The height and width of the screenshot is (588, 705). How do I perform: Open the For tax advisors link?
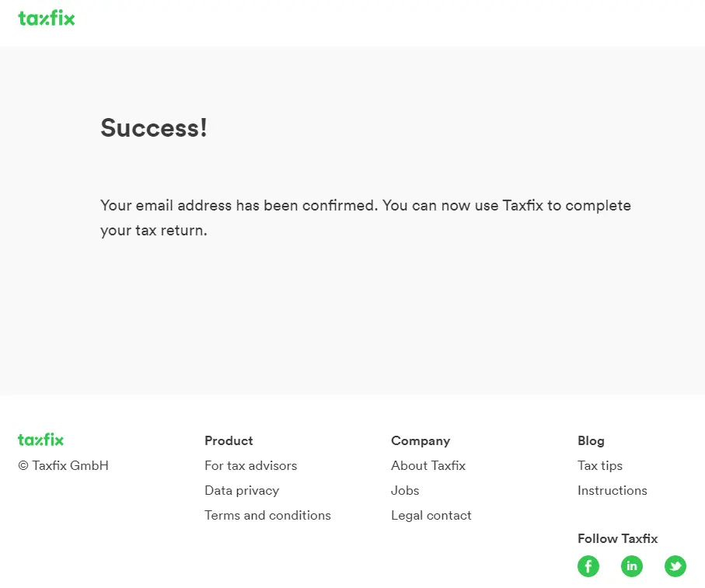[x=251, y=465]
